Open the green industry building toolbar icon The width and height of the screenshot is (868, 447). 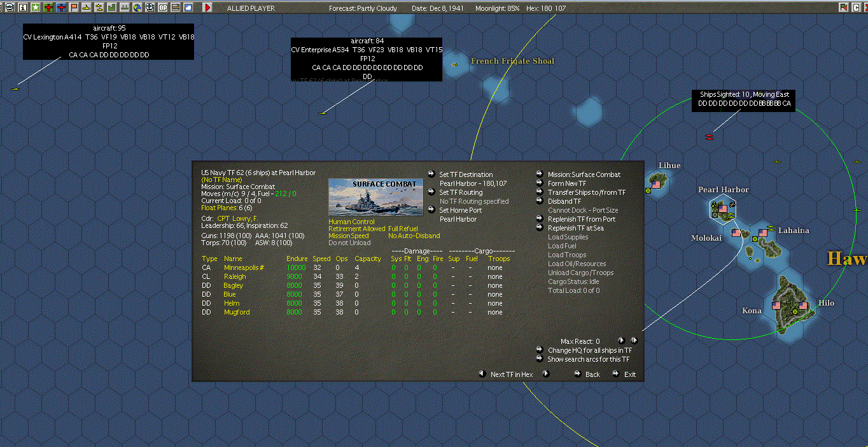coord(112,8)
